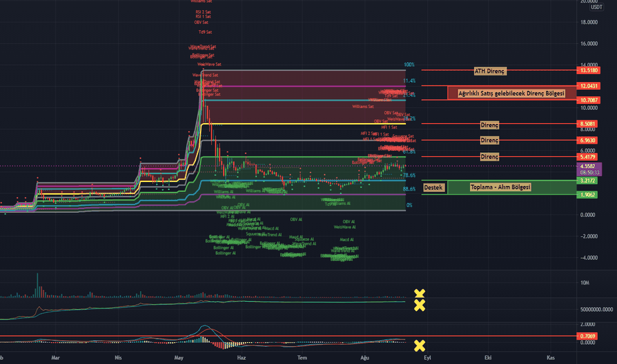
Task: Click the Eki label on the time axis
Action: (488, 357)
